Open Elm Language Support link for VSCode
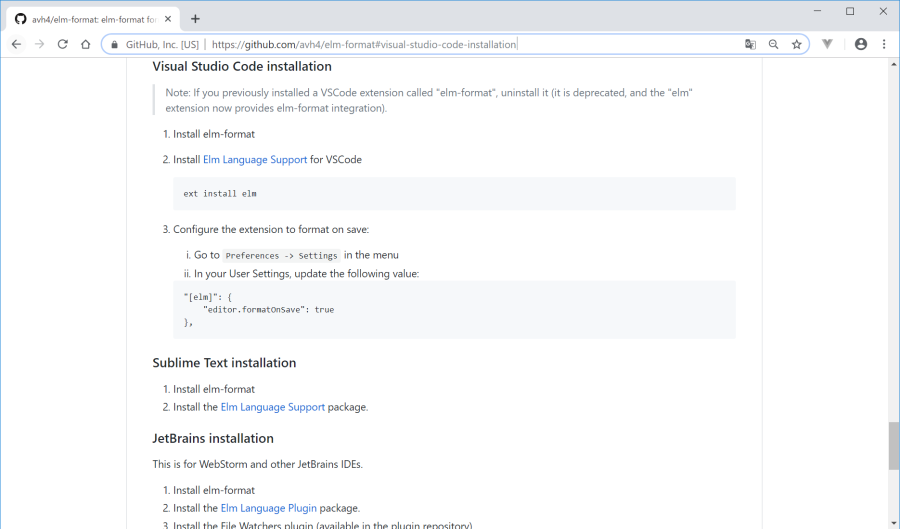The height and width of the screenshot is (529, 900). [x=255, y=160]
